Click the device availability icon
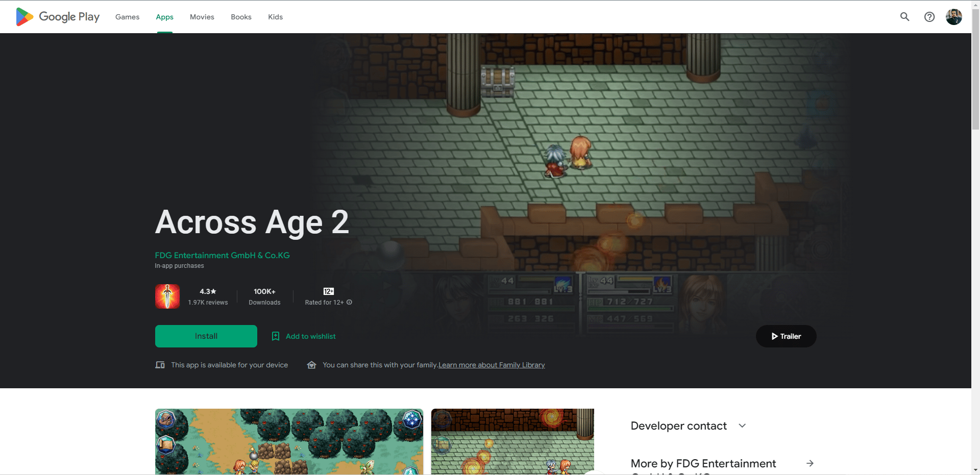 [x=160, y=365]
